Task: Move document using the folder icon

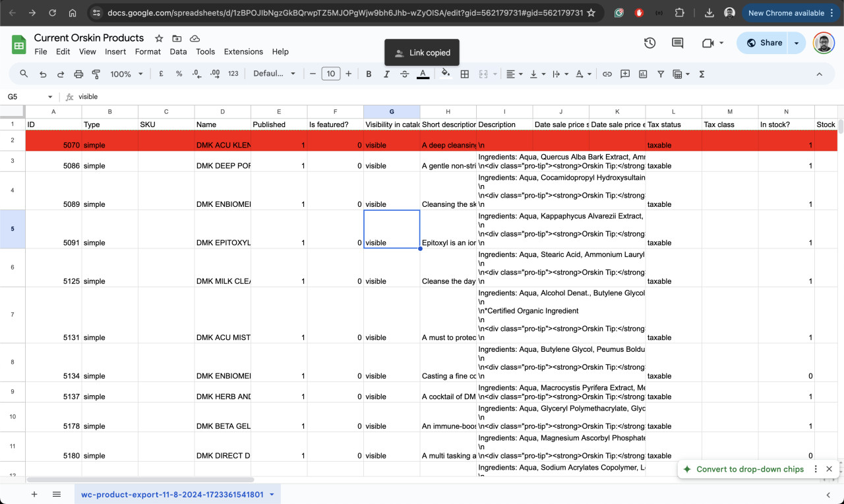Action: click(177, 38)
